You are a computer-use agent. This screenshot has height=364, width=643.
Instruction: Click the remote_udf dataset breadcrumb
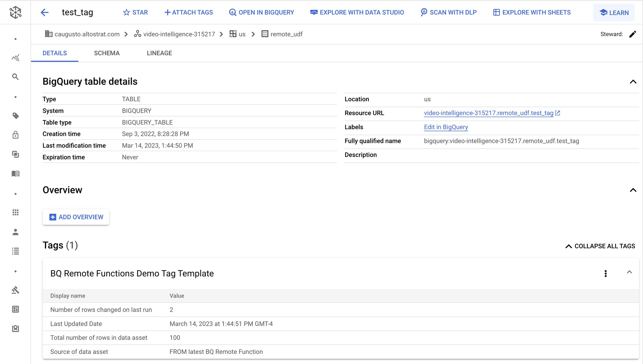(x=286, y=34)
